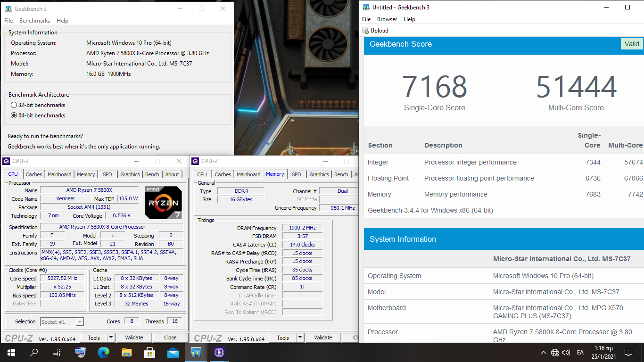
Task: Click Memory performance row
Action: 504,194
